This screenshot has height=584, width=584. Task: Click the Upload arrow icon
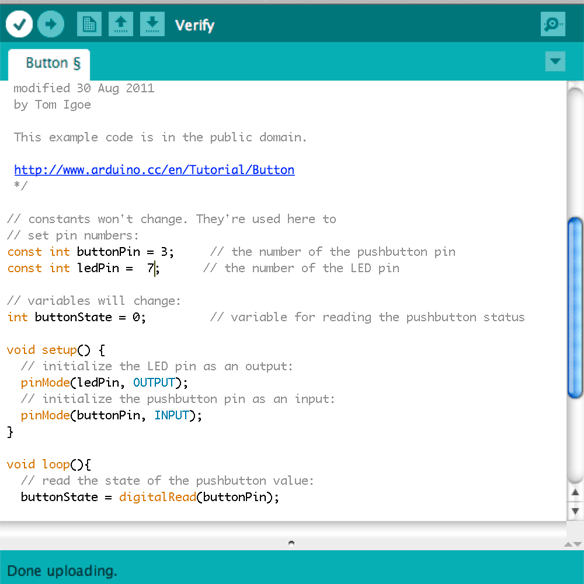(51, 24)
